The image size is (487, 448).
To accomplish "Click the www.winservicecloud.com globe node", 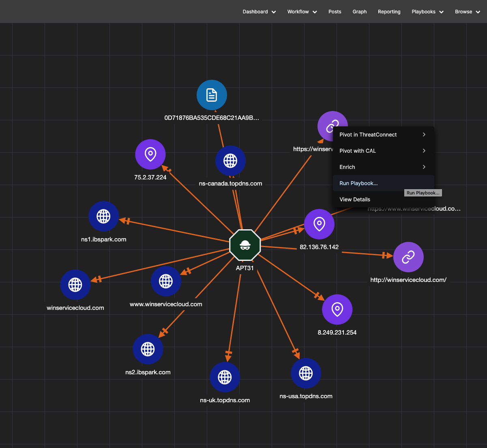I will coord(166,281).
